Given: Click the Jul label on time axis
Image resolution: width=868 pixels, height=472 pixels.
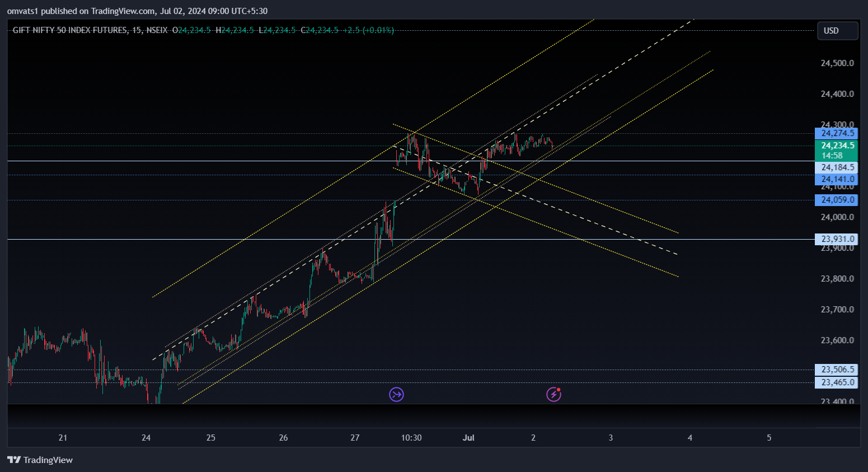Looking at the screenshot, I should pos(468,438).
